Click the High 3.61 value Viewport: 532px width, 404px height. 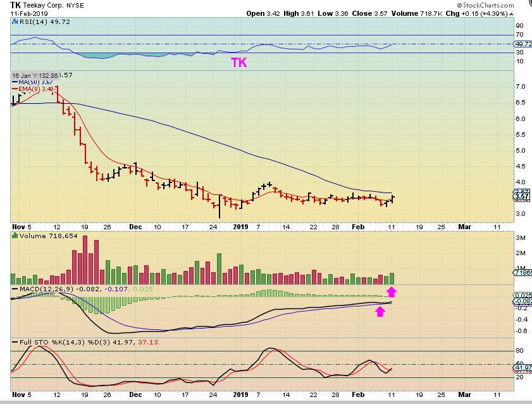299,13
